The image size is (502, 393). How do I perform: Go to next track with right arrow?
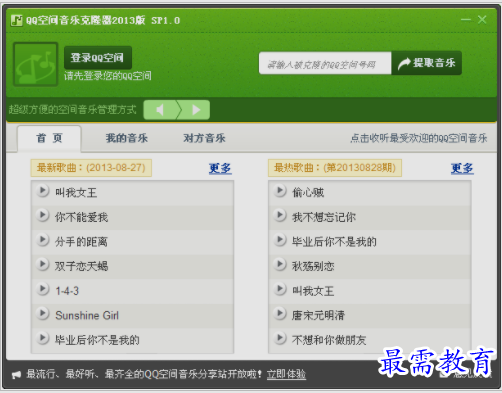click(196, 110)
